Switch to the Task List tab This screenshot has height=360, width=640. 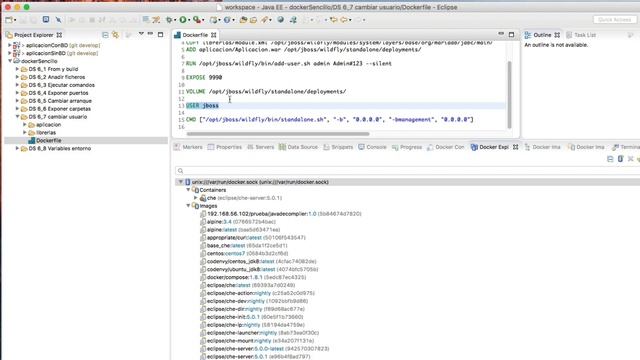[581, 35]
